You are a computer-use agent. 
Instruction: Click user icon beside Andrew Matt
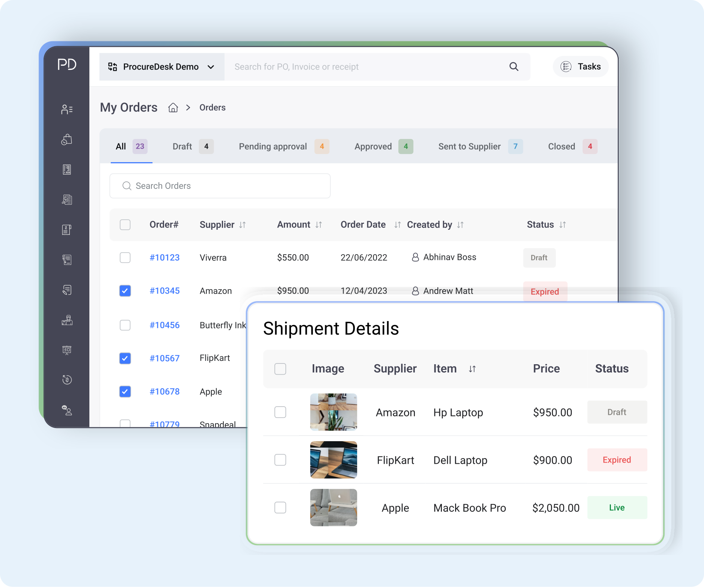pos(415,291)
